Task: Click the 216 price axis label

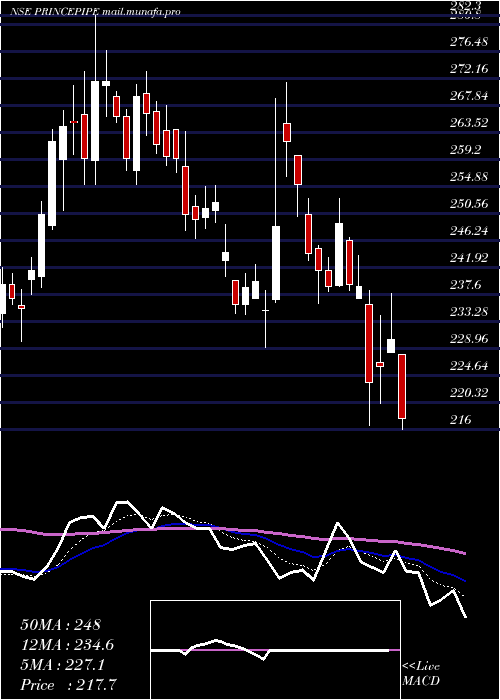Action: [460, 419]
